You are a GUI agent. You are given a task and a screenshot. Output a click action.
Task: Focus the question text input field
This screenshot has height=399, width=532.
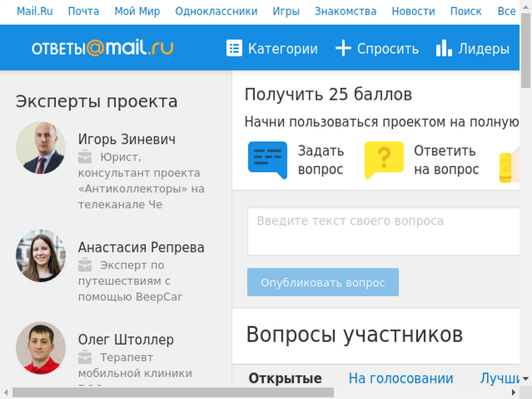pyautogui.click(x=383, y=231)
